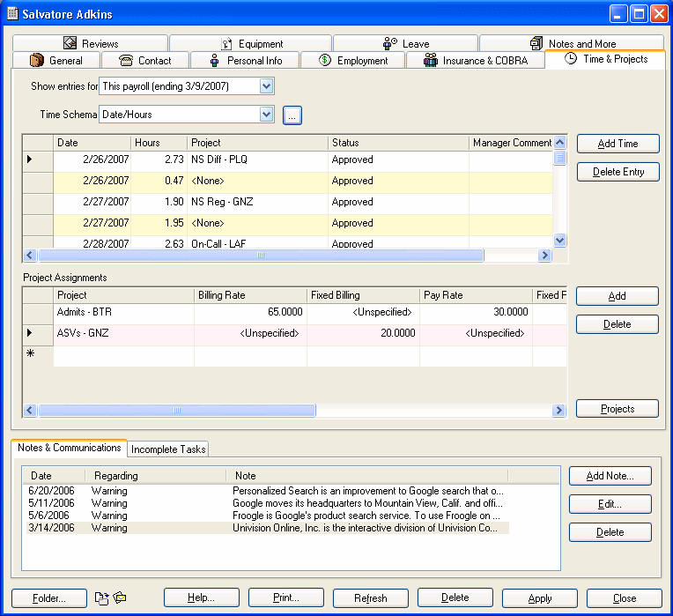Click the document-to-folder icon beside Folder button

(101, 598)
